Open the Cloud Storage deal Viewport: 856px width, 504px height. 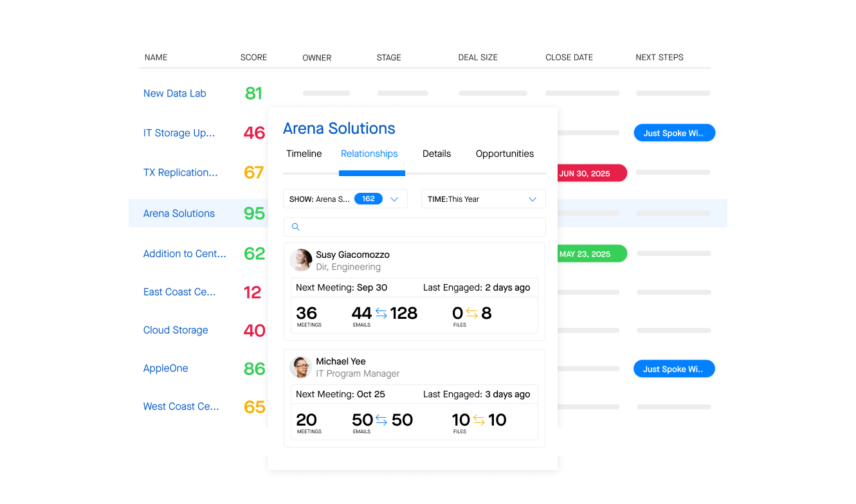176,330
